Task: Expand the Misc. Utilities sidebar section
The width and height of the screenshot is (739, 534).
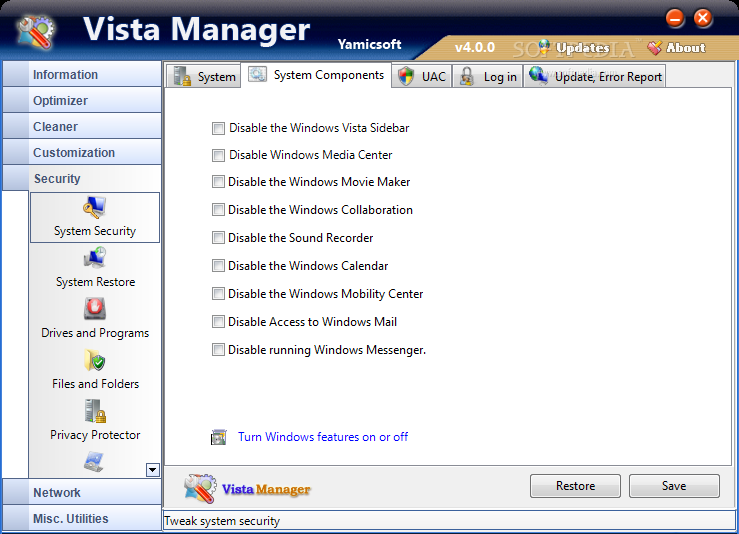Action: [x=82, y=518]
